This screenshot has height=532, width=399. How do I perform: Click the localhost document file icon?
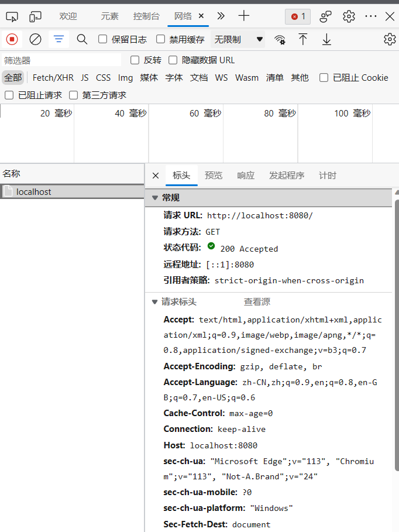click(8, 192)
